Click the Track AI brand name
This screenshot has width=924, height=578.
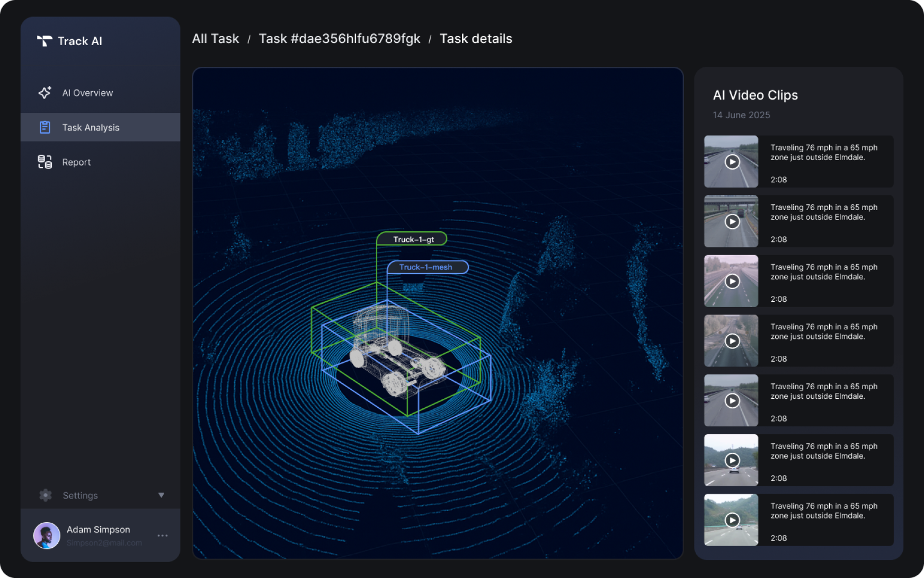pos(80,41)
